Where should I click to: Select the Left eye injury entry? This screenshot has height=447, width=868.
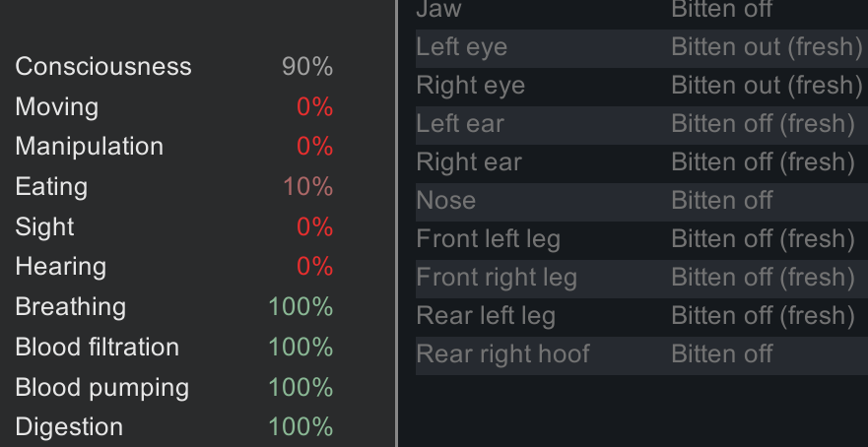tap(640, 47)
